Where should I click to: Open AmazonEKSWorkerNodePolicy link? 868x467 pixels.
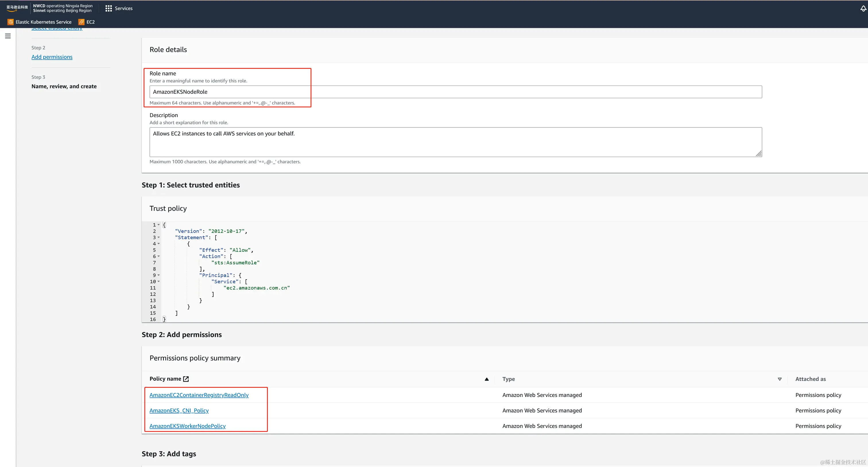(187, 426)
